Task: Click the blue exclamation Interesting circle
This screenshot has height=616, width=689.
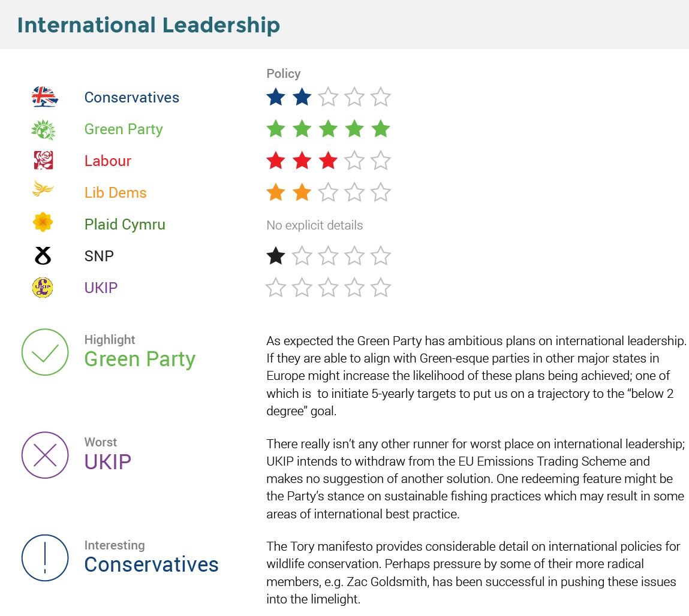Action: pos(46,558)
